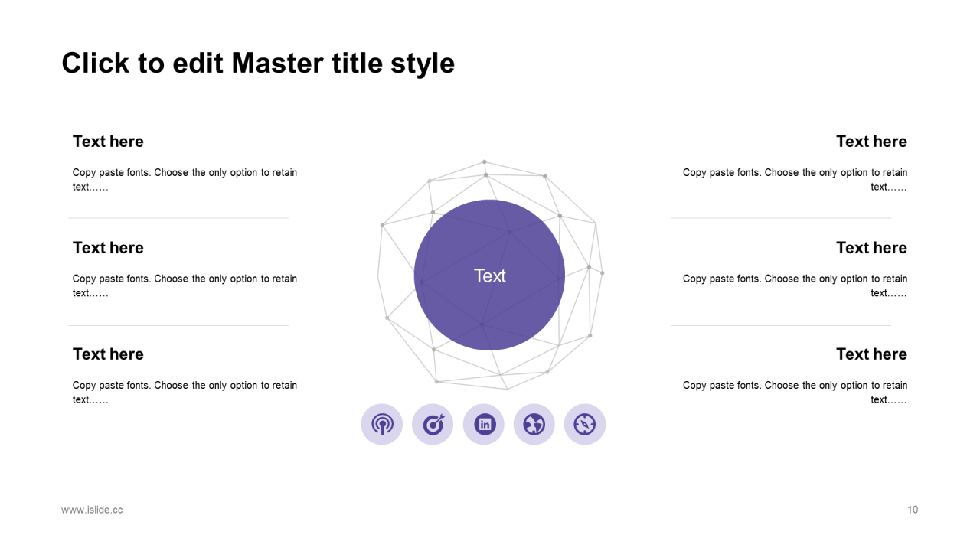
Task: Select middle-left "Text here" heading
Action: coord(108,248)
